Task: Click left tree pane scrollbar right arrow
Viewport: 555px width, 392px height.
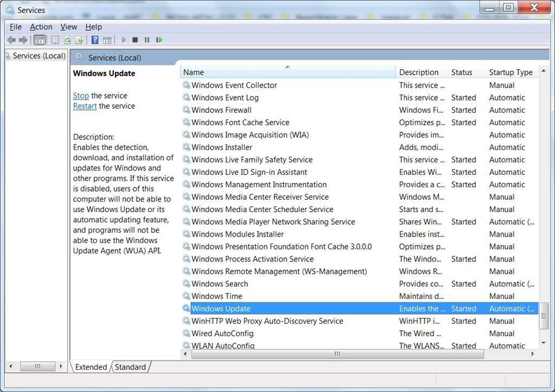Action: (x=61, y=366)
